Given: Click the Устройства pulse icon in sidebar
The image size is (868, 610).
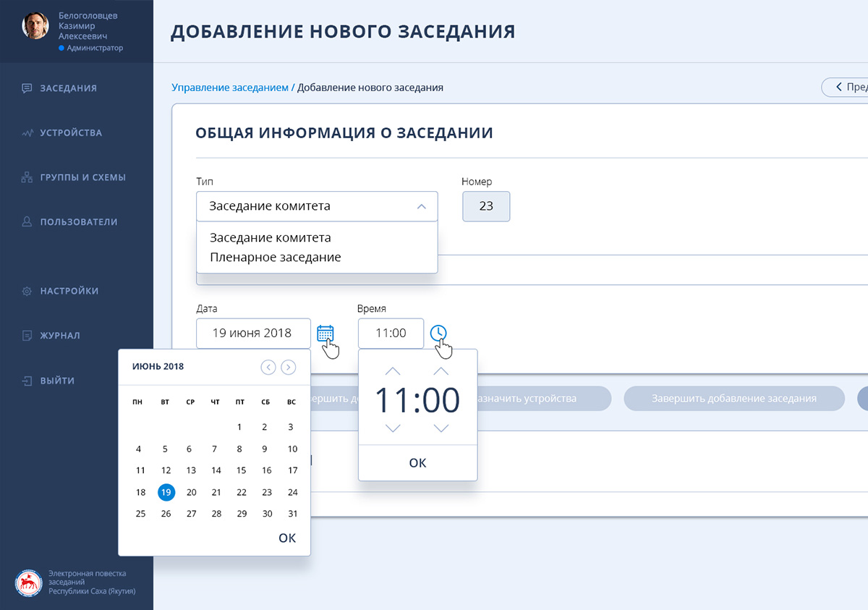Looking at the screenshot, I should [x=27, y=133].
